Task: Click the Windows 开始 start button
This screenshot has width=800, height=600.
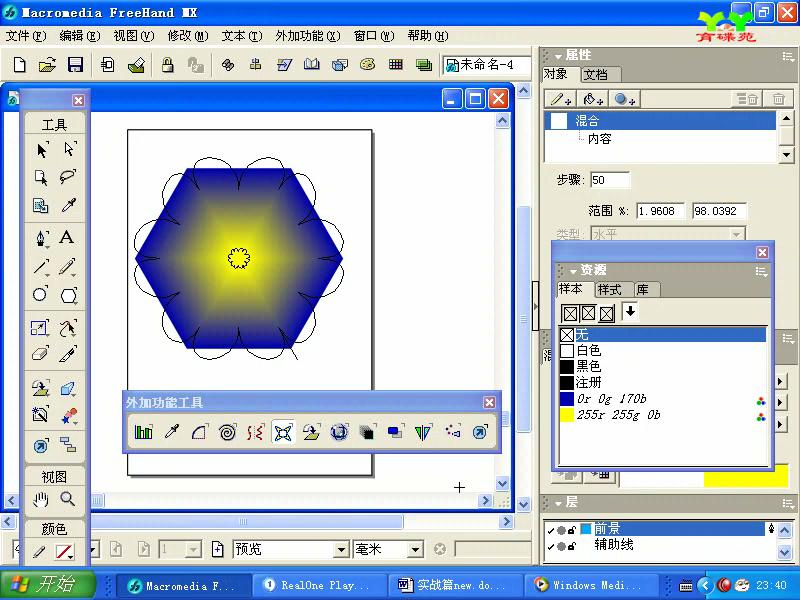Action: coord(48,585)
